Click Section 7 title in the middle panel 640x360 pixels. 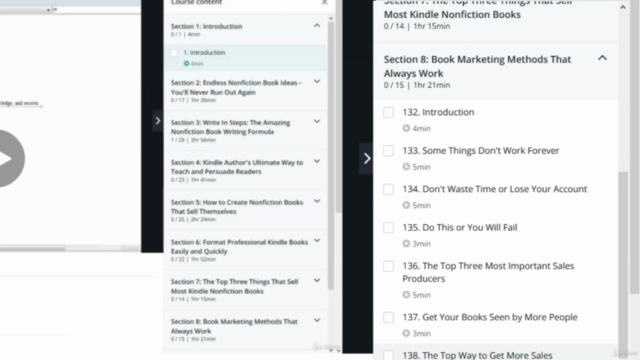click(x=234, y=286)
